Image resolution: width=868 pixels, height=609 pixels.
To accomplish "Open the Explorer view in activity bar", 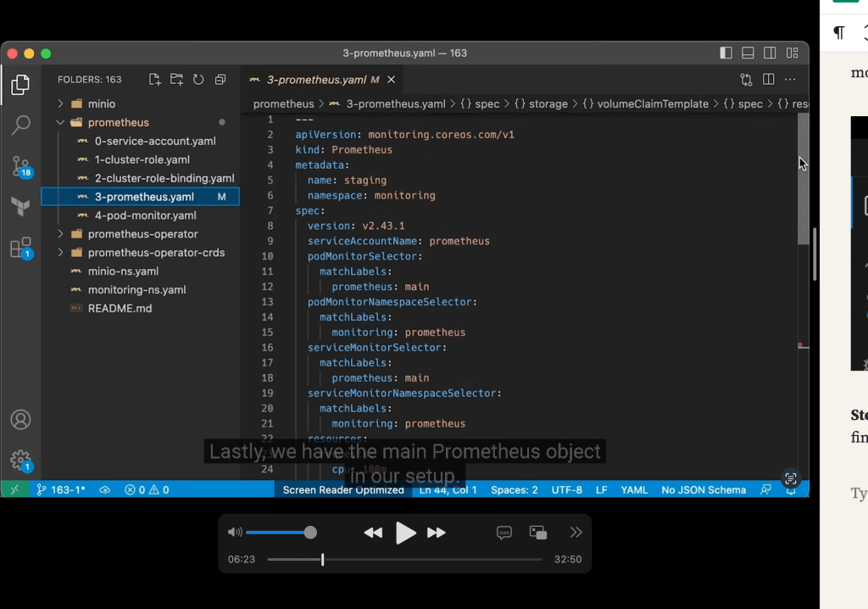I will click(x=20, y=84).
